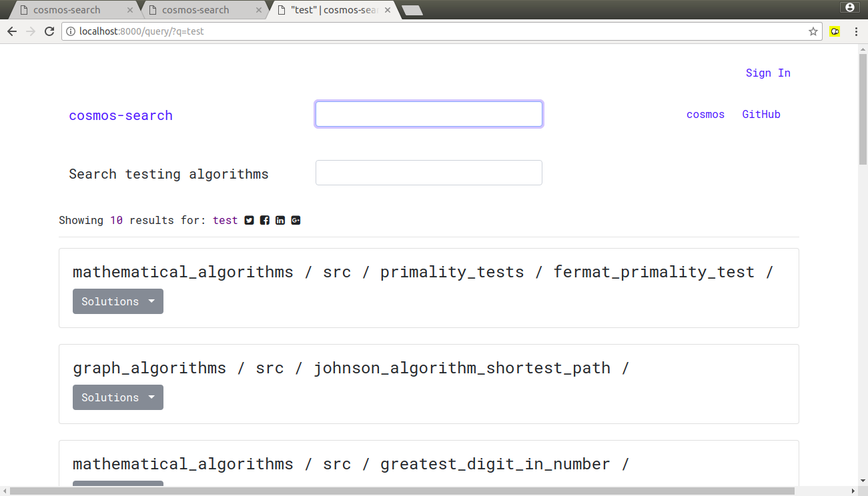Open the yellow extension icon

pyautogui.click(x=835, y=31)
